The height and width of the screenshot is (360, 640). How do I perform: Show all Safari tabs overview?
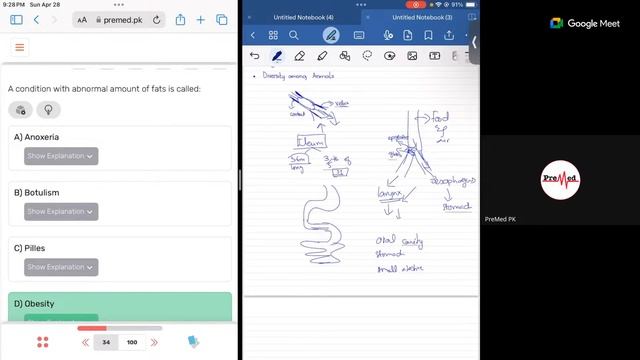pos(222,20)
